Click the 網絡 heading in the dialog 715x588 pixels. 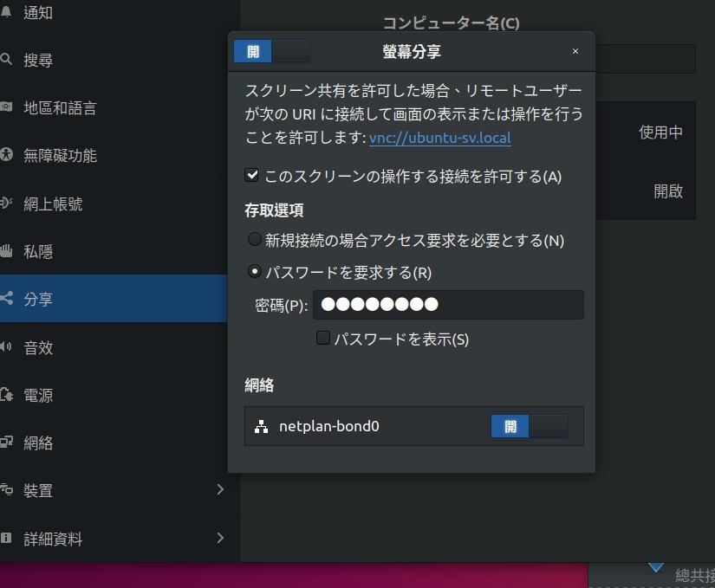[x=259, y=385]
